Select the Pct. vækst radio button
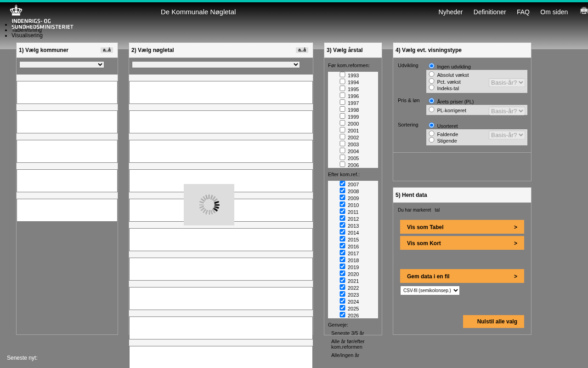 pyautogui.click(x=431, y=81)
